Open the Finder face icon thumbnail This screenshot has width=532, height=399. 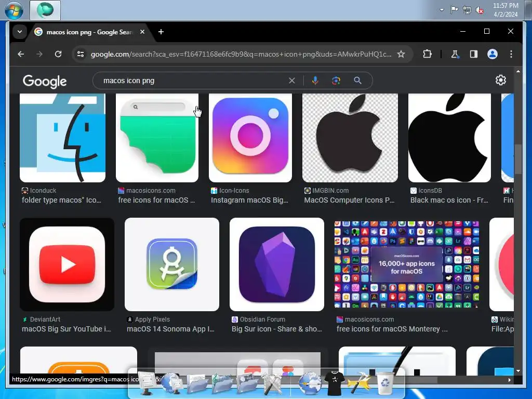pyautogui.click(x=62, y=138)
